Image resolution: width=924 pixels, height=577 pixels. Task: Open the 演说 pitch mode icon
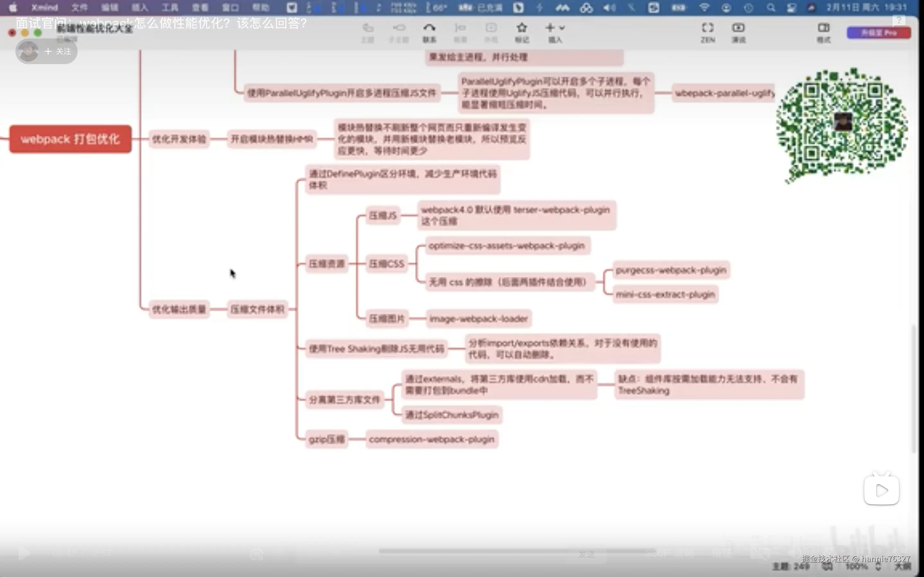click(x=738, y=28)
